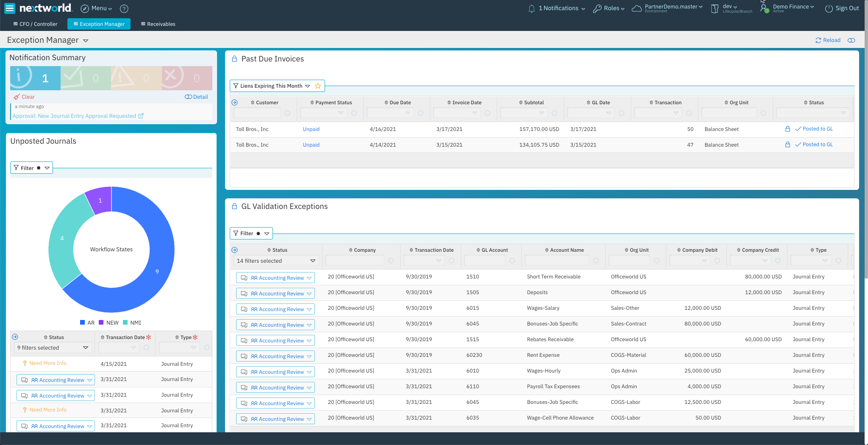Click the help question mark icon

click(x=124, y=8)
